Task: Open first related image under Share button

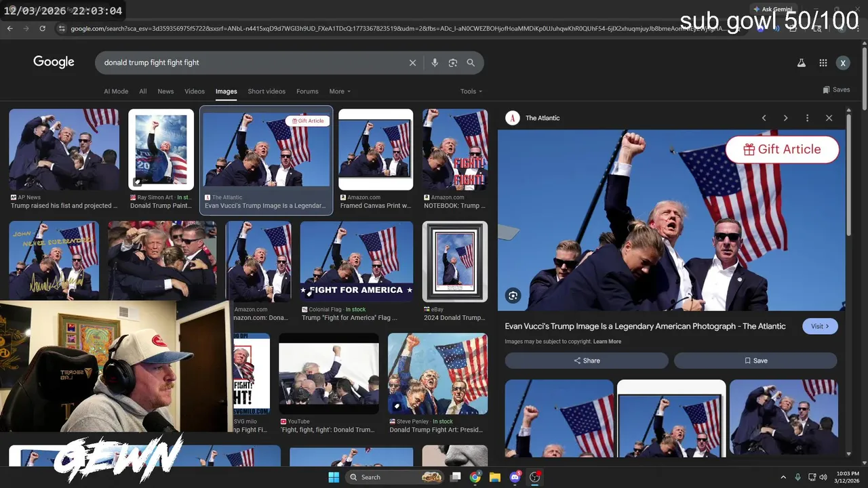Action: [x=559, y=418]
